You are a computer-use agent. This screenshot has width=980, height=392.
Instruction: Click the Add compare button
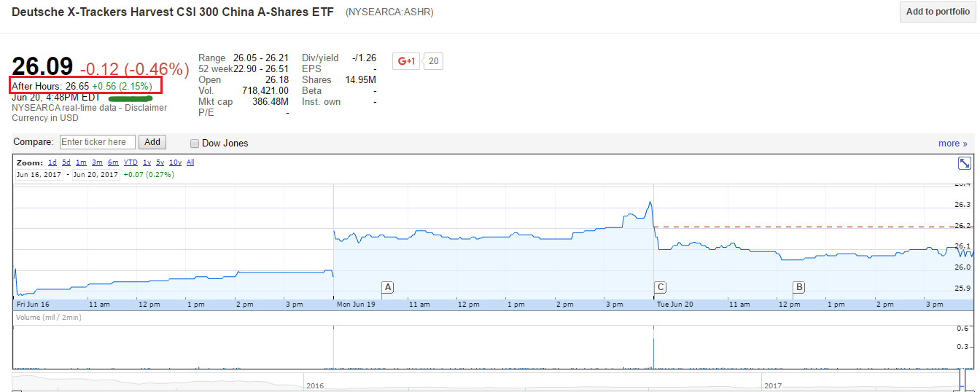(x=152, y=142)
